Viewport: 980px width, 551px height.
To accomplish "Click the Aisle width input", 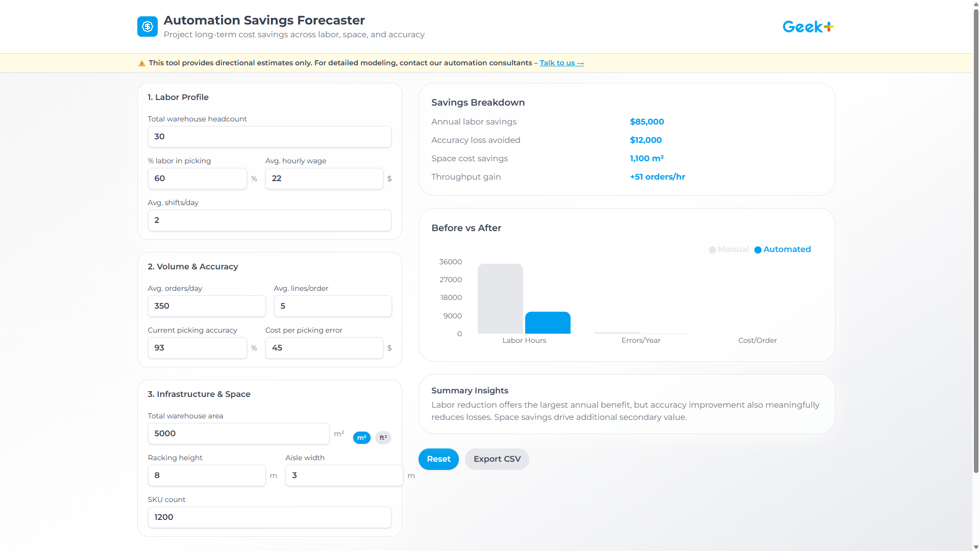I will [344, 475].
